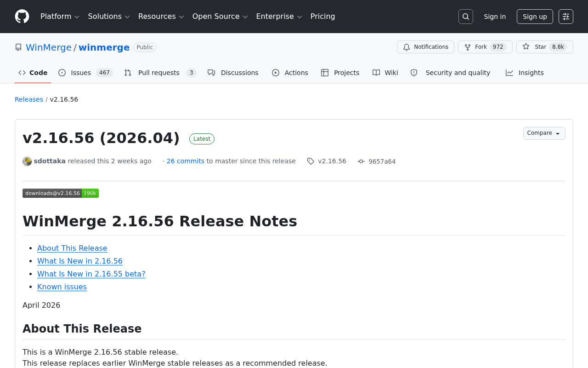Expand the Platform menu

60,17
